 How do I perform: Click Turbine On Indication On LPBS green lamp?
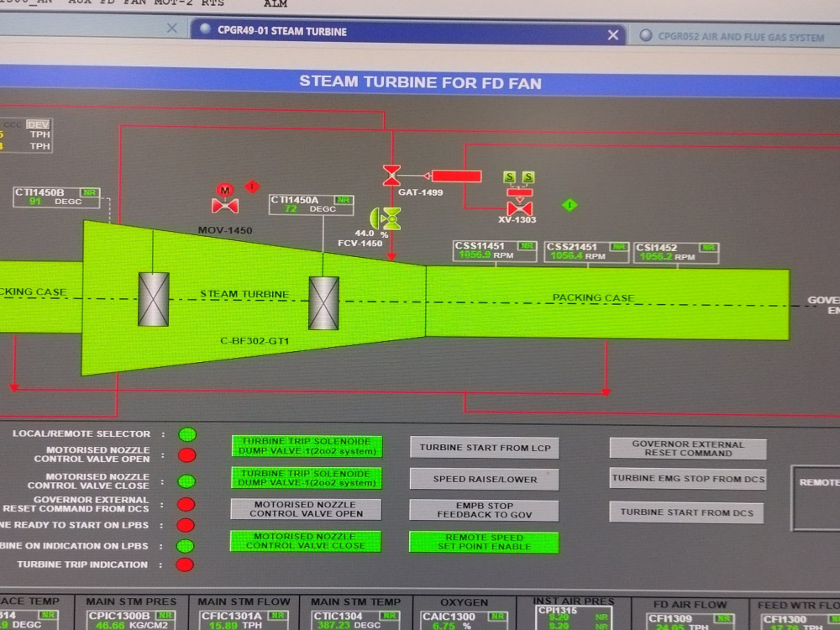(186, 546)
